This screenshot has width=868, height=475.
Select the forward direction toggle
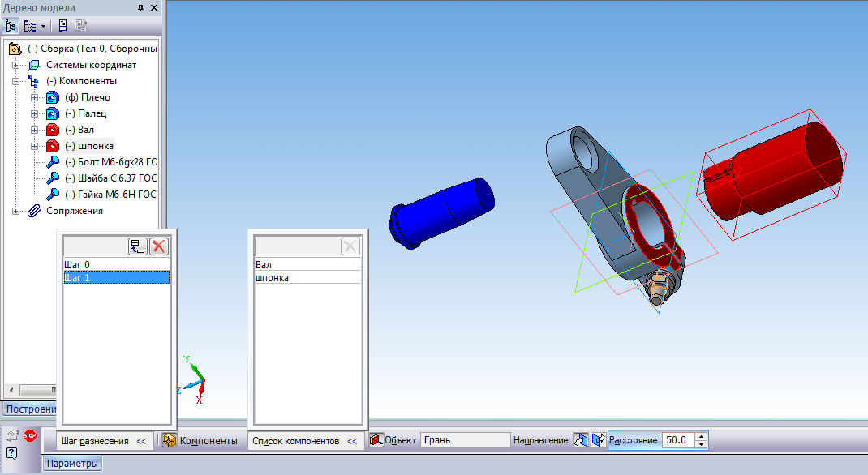pos(580,441)
